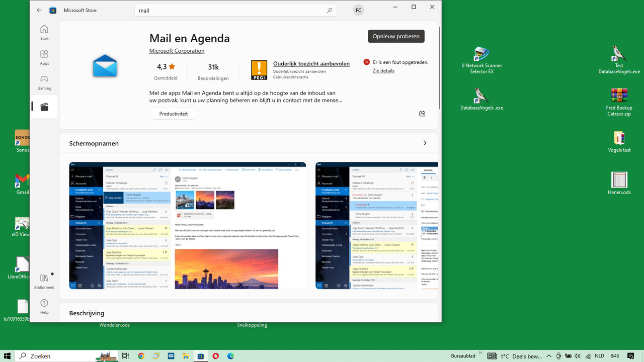This screenshot has height=362, width=644.
Task: Expand the Bureaublad toolbar chevrons
Action: pyautogui.click(x=480, y=353)
